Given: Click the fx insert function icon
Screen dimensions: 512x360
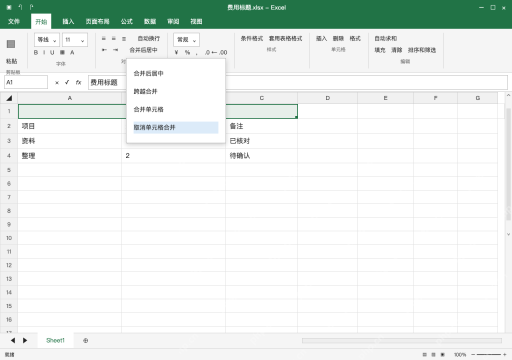Looking at the screenshot, I should click(x=78, y=82).
